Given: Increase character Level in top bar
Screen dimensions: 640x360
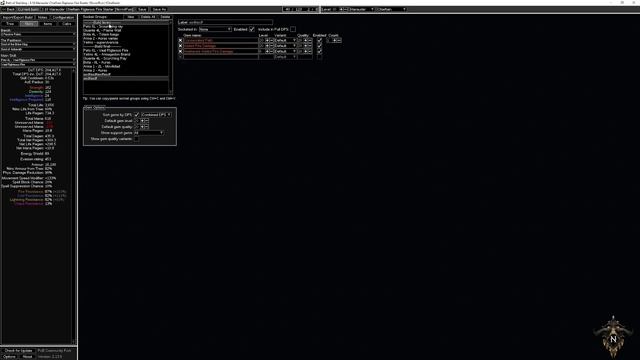Looking at the screenshot, I should [341, 9].
